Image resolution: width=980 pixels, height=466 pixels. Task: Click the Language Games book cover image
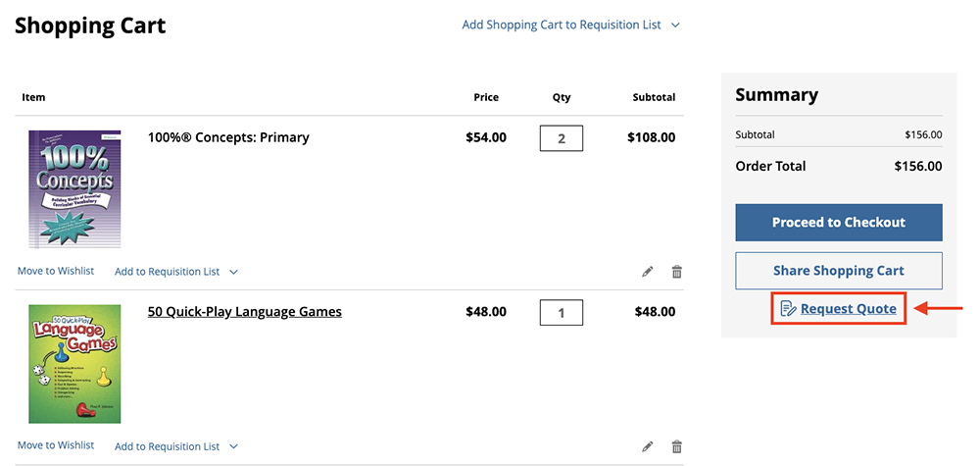tap(74, 363)
